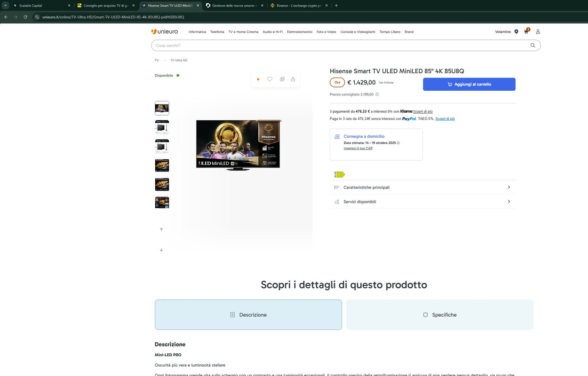Image resolution: width=588 pixels, height=376 pixels.
Task: Click Aggiungi al carrello button
Action: click(x=469, y=84)
